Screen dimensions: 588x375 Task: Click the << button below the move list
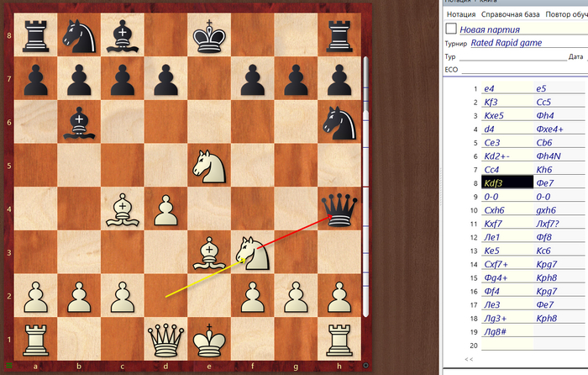(x=469, y=359)
